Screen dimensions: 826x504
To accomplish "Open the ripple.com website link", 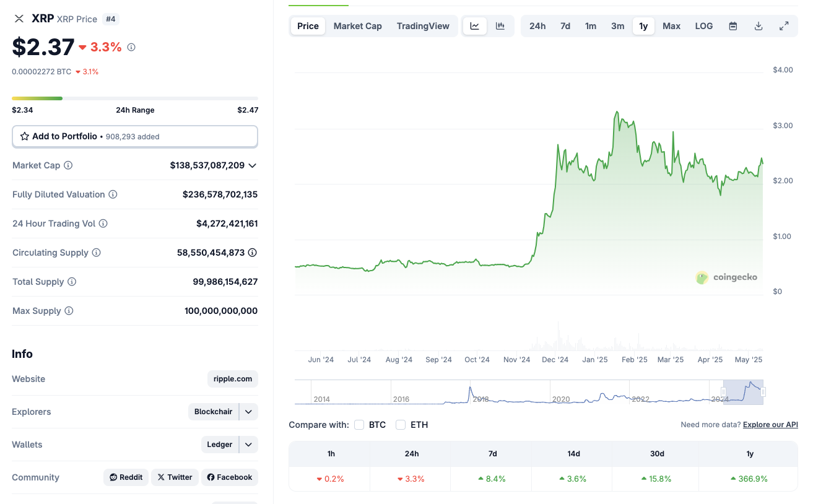I will coord(233,379).
